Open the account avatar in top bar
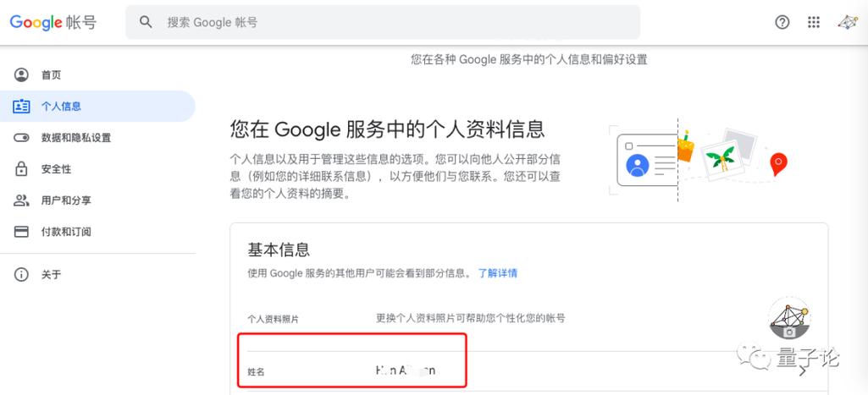The height and width of the screenshot is (395, 868). (x=848, y=22)
